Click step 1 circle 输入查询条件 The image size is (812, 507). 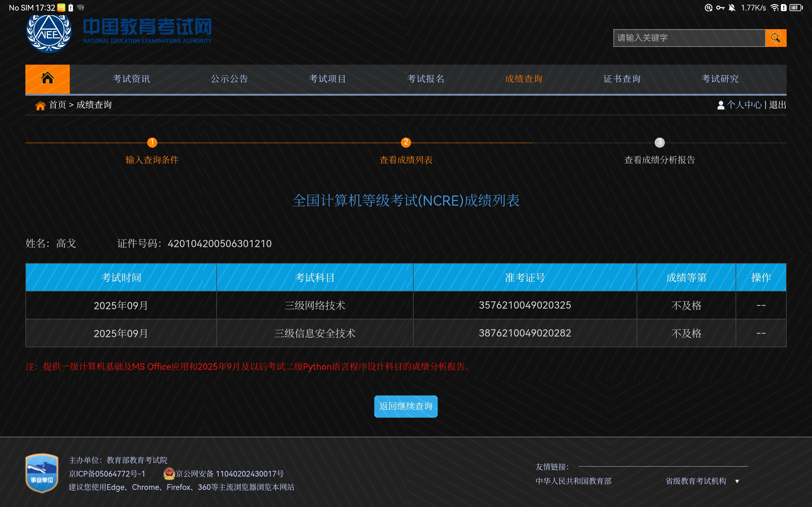(x=152, y=142)
